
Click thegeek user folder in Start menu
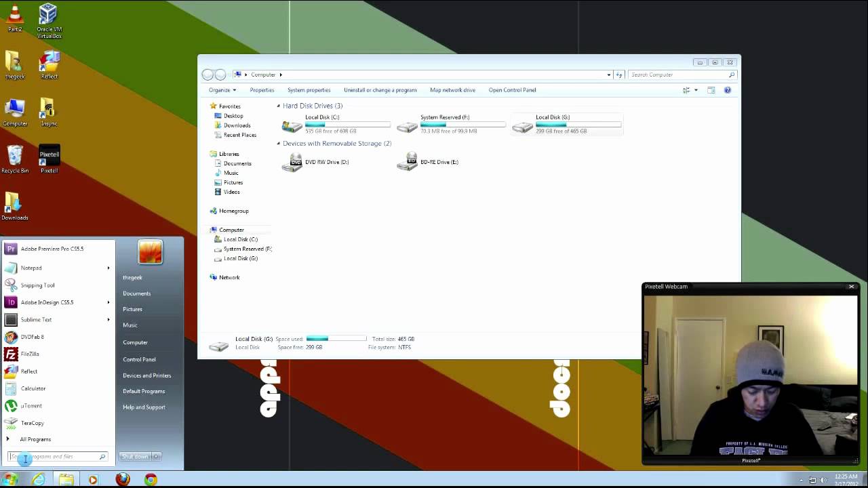132,277
